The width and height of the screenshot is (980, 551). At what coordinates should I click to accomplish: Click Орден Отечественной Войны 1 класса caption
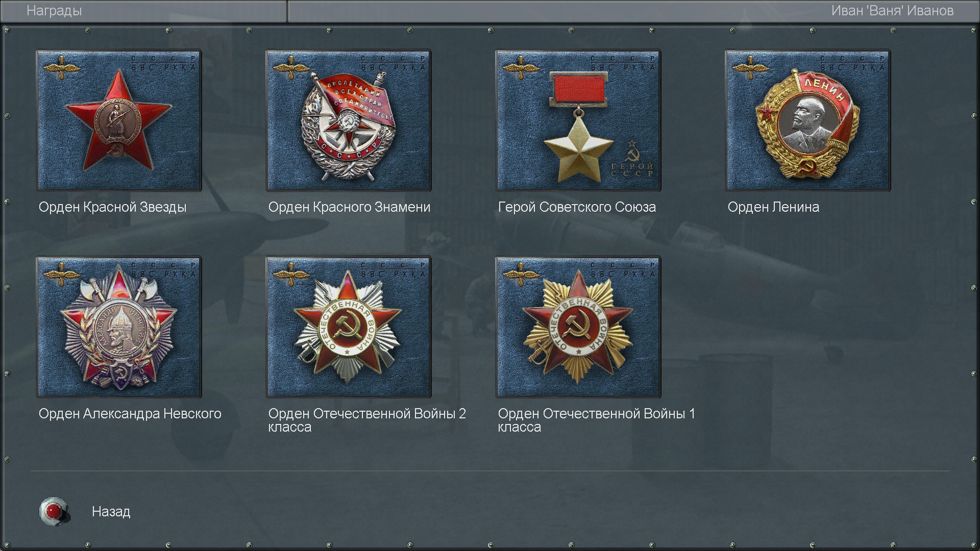click(x=597, y=420)
